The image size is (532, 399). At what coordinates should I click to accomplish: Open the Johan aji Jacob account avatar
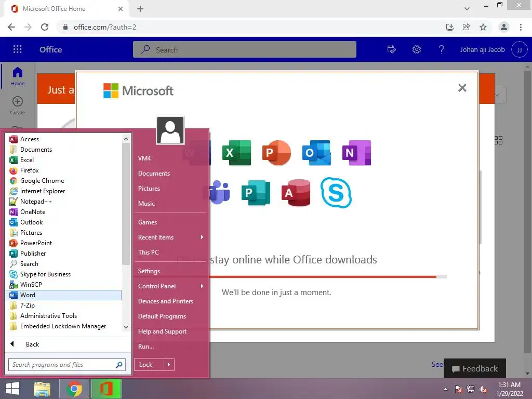click(520, 49)
